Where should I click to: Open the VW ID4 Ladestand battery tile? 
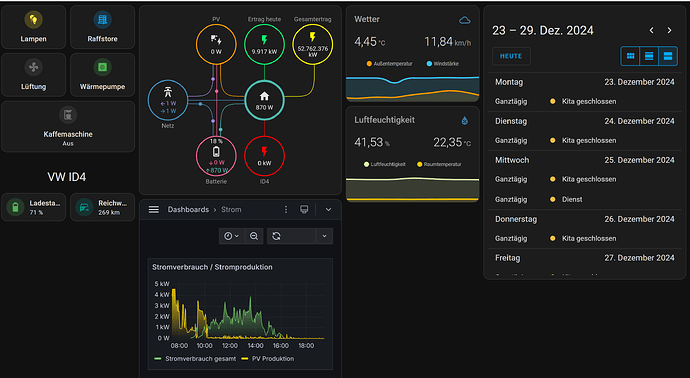(33, 207)
